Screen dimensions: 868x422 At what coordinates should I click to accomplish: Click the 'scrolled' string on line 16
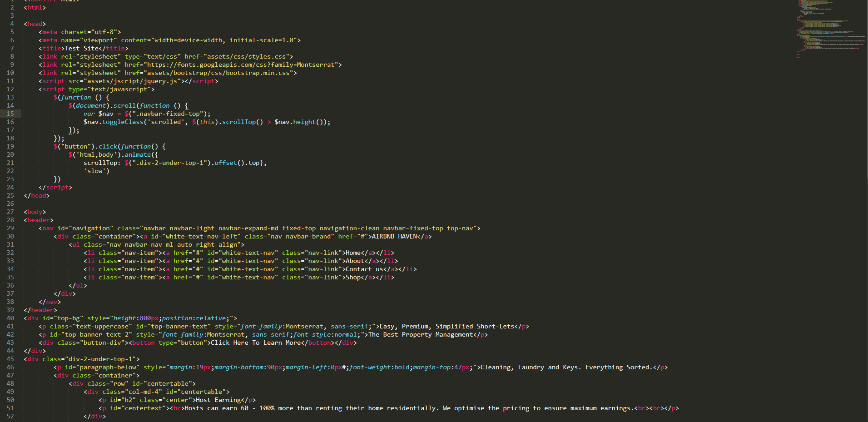tap(166, 122)
